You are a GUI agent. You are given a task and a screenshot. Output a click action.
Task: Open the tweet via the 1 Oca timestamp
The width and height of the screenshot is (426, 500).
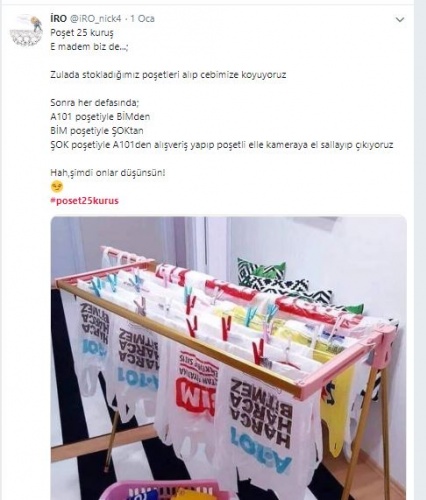[142, 19]
